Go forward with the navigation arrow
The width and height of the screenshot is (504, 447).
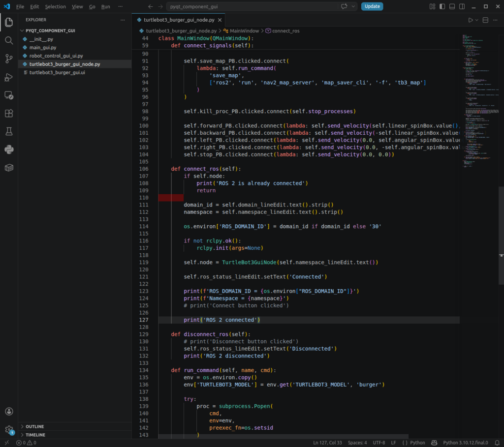tap(160, 6)
